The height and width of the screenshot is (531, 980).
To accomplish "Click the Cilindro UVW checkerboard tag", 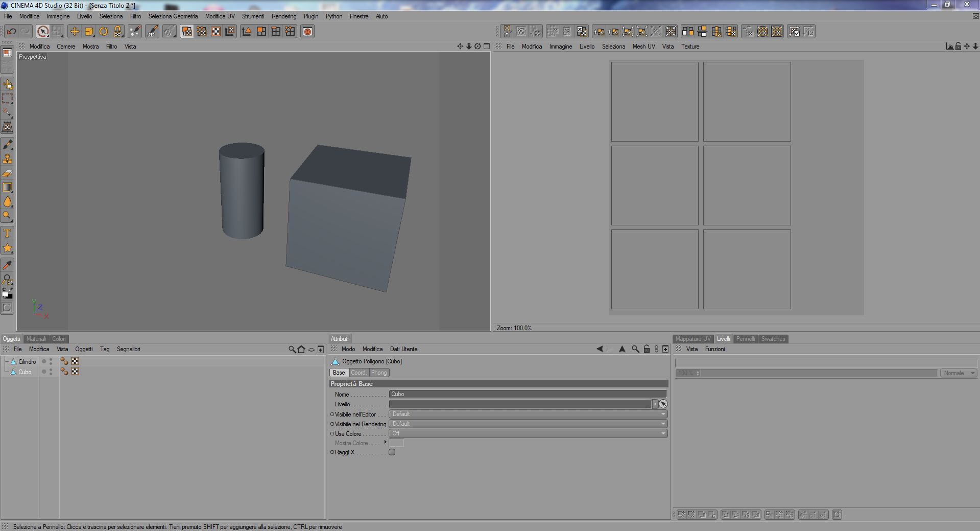I will pos(75,362).
